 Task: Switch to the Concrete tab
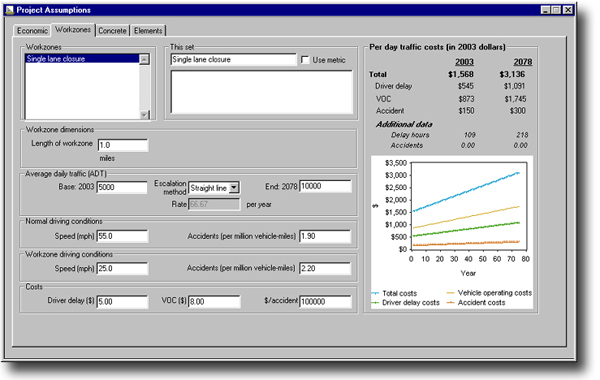tap(112, 31)
